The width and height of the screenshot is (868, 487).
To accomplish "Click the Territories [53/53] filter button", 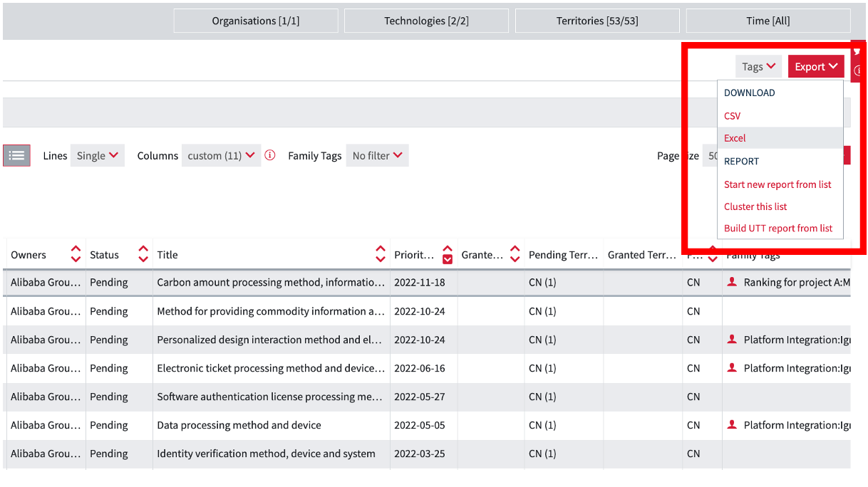I will [597, 21].
